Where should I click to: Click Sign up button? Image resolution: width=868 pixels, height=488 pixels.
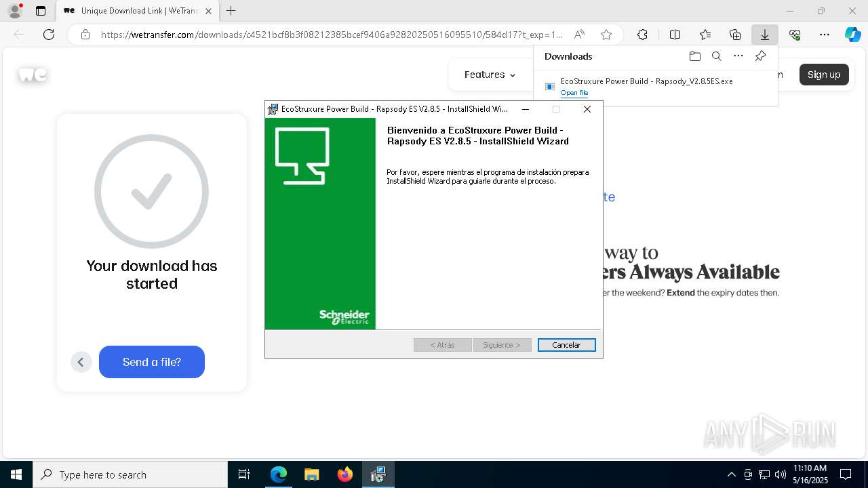824,75
